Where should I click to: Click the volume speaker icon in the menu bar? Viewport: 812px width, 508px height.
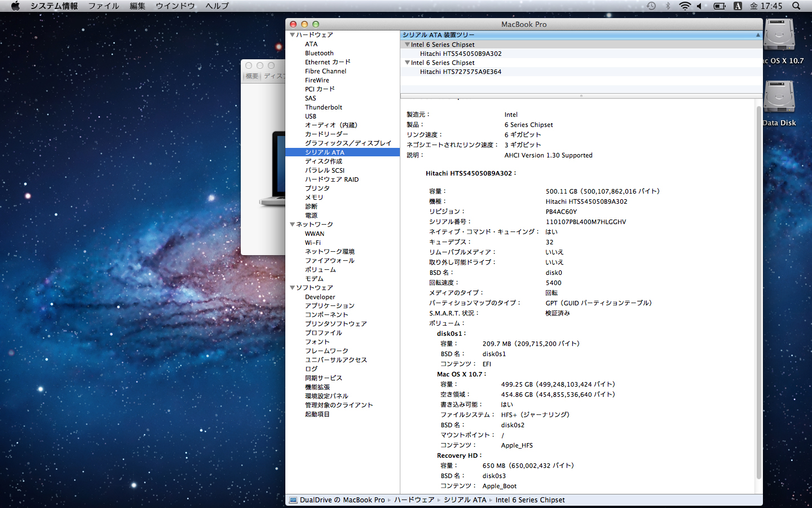tap(699, 6)
